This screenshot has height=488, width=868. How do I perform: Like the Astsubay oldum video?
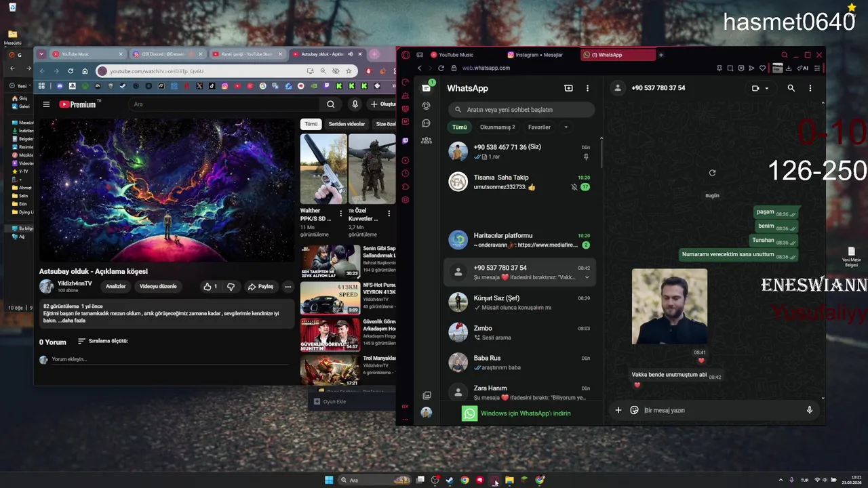(x=210, y=287)
